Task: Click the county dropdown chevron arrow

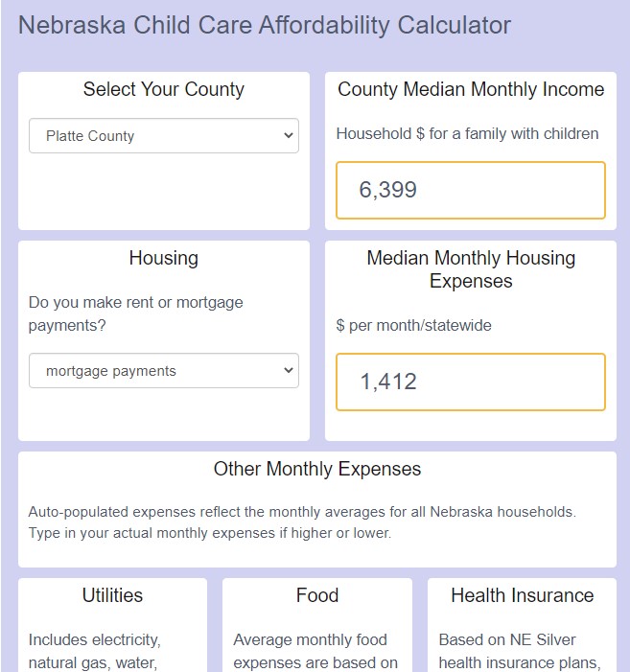Action: pyautogui.click(x=289, y=136)
